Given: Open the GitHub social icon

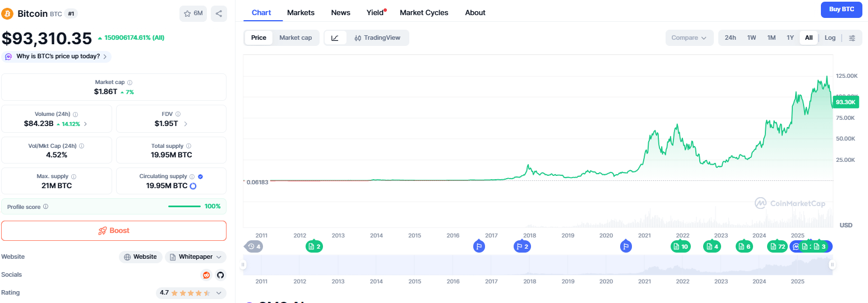Looking at the screenshot, I should 220,275.
